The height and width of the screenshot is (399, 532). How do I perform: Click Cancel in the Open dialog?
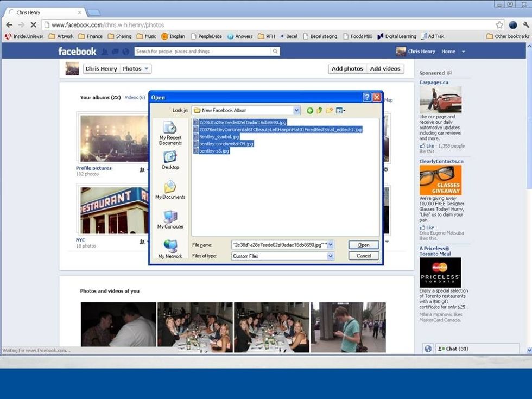point(364,256)
